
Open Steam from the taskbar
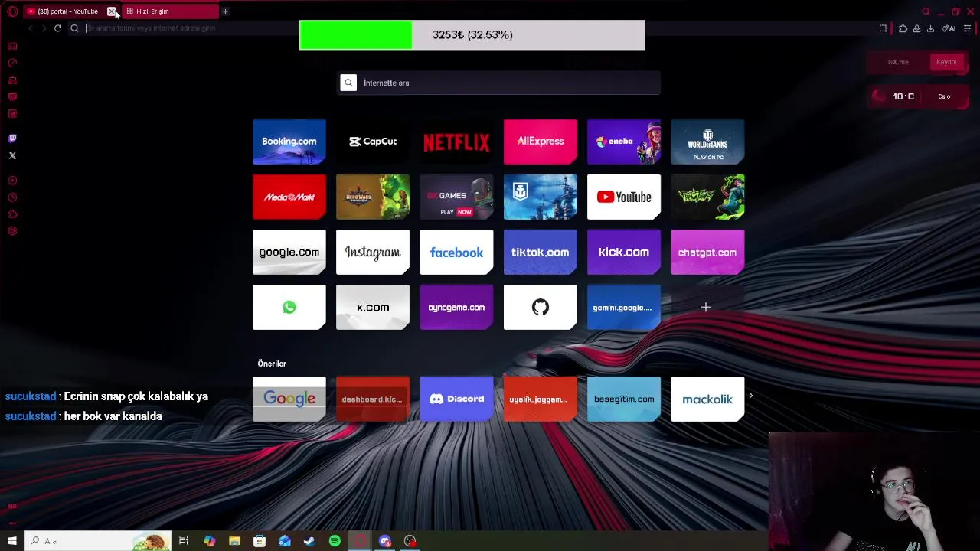coord(309,541)
